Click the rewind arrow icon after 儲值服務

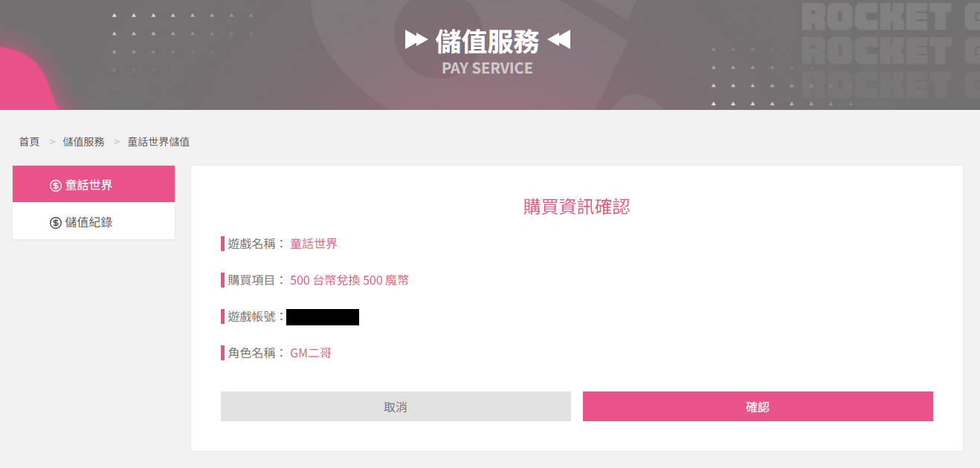tap(559, 40)
